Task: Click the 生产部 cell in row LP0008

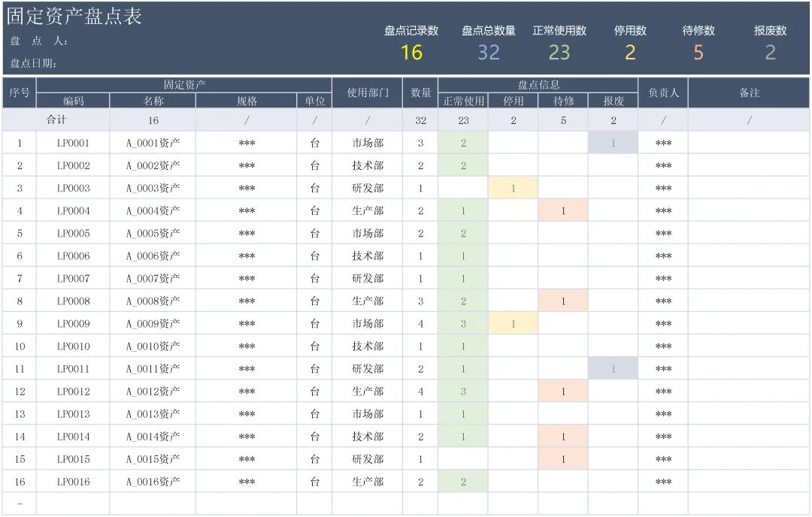Action: [x=367, y=301]
